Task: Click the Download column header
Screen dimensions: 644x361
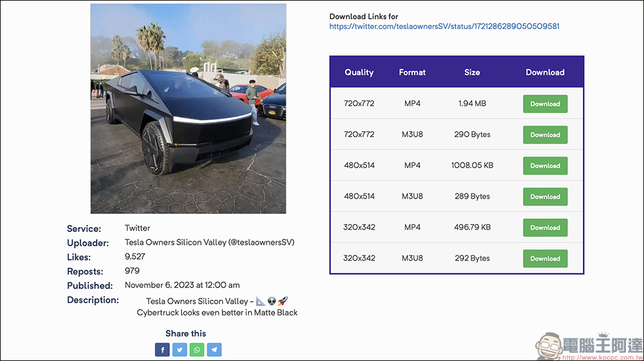Action: [x=545, y=72]
